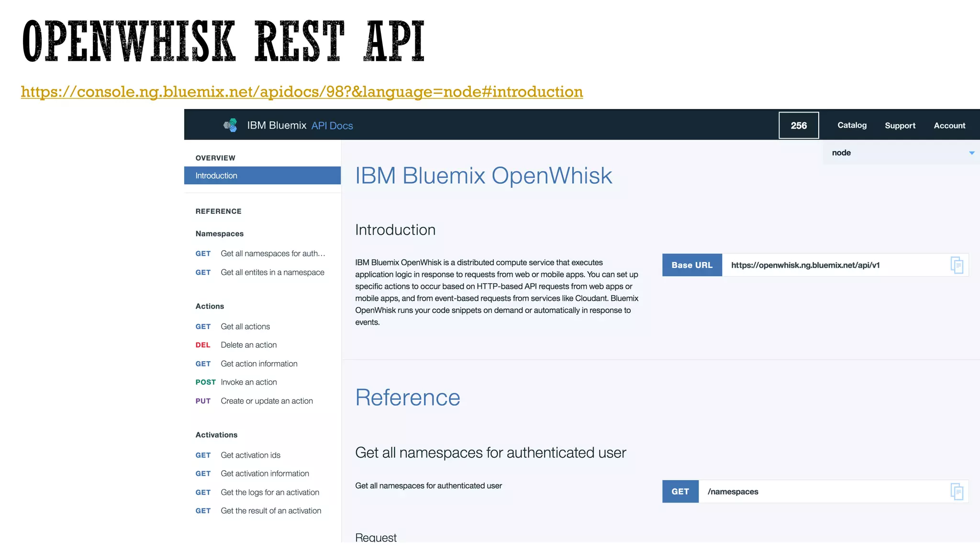Click 'Get all namespaces for authenticated user' heading
The image size is (980, 551).
coord(490,452)
